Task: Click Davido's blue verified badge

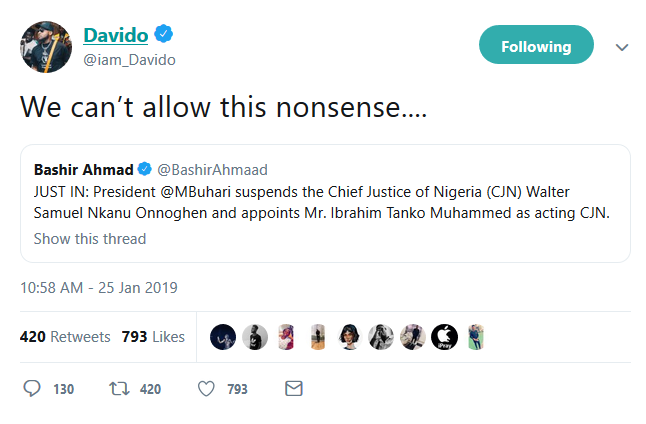Action: pyautogui.click(x=164, y=36)
